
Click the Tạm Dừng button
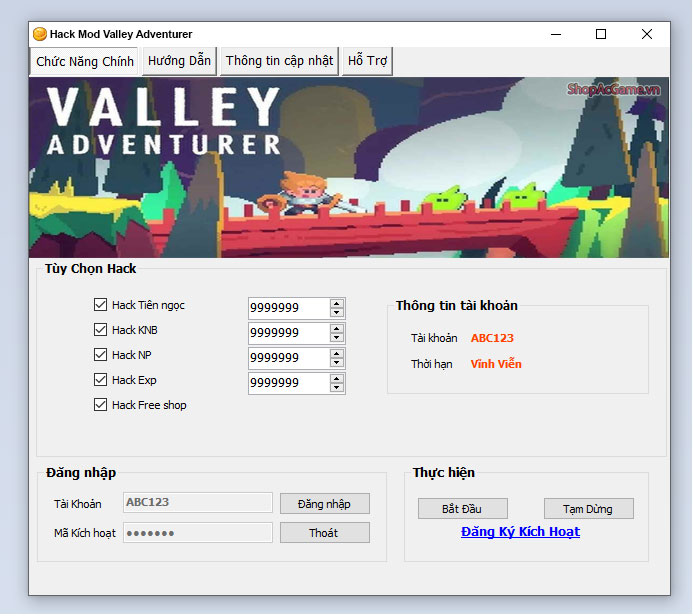click(x=589, y=509)
